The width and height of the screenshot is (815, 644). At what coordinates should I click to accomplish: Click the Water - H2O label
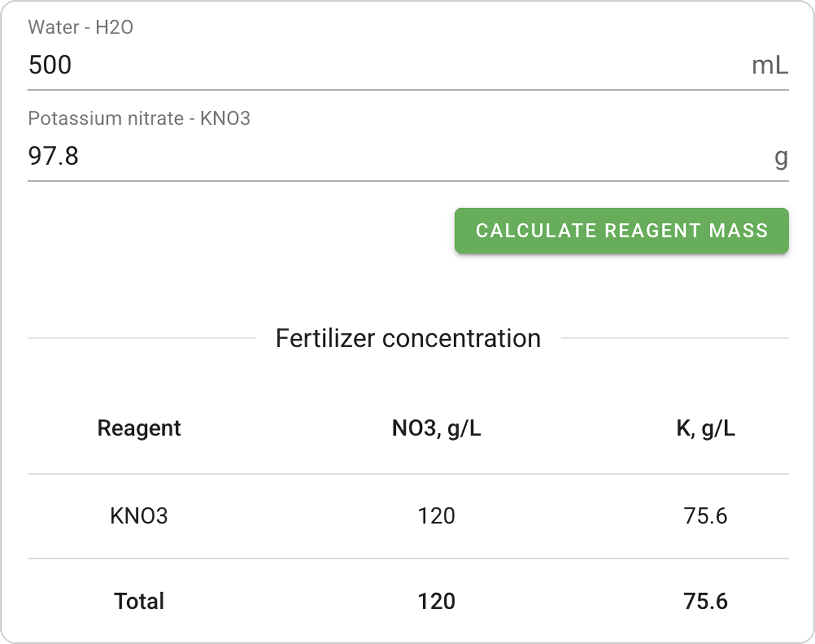[81, 27]
